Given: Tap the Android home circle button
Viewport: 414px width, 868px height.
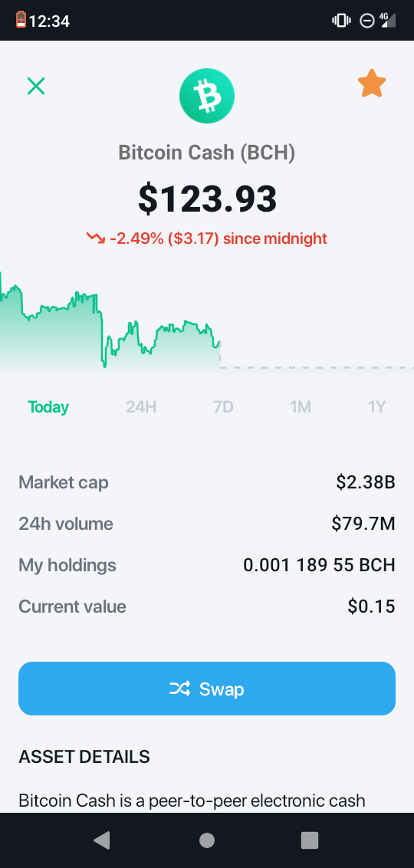Looking at the screenshot, I should [x=207, y=840].
